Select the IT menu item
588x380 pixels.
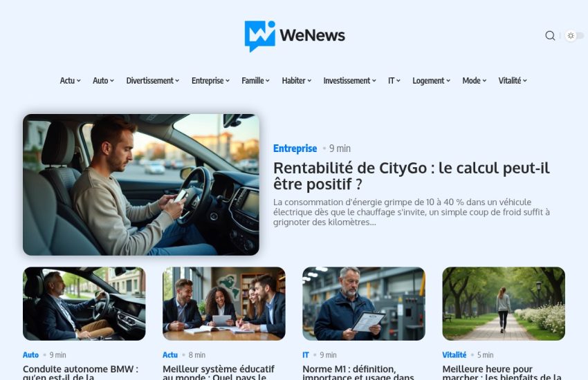(x=394, y=81)
